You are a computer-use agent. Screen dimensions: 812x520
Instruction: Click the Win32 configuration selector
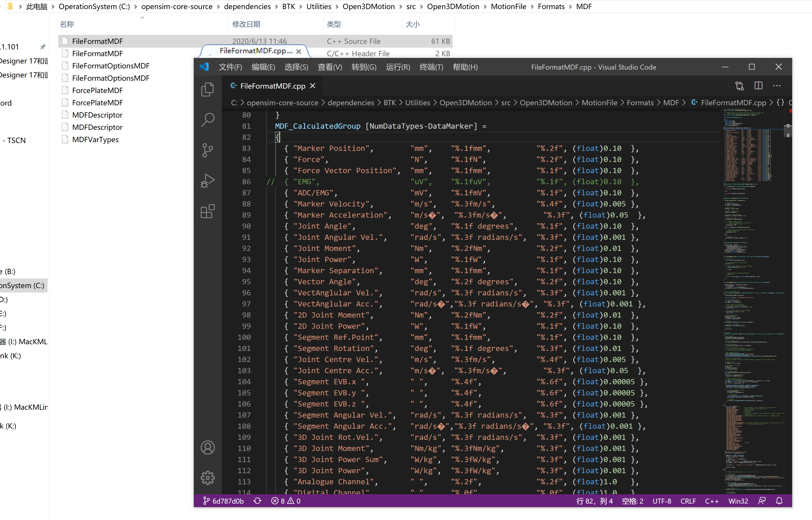coord(738,501)
